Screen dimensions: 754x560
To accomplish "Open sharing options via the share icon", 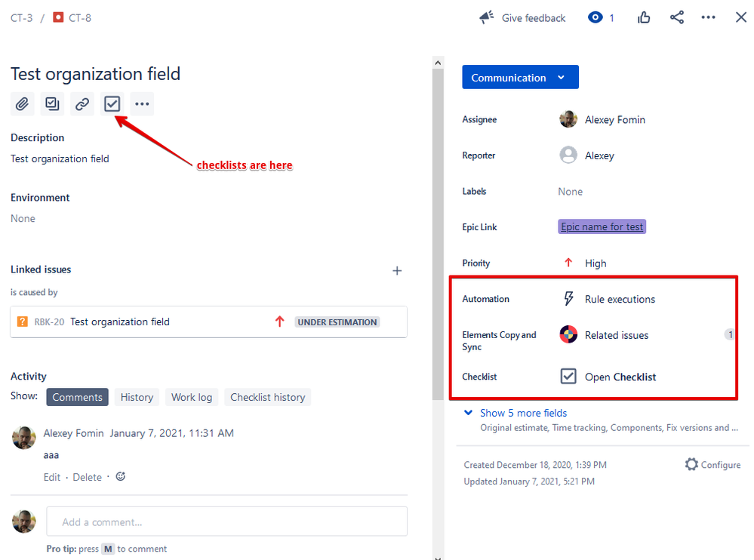I will pos(676,17).
